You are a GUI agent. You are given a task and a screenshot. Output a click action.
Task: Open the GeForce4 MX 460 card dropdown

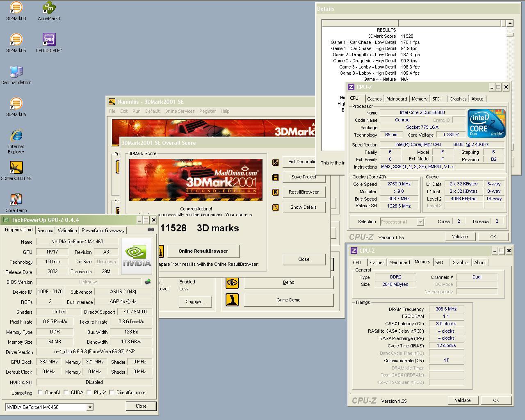(90, 407)
